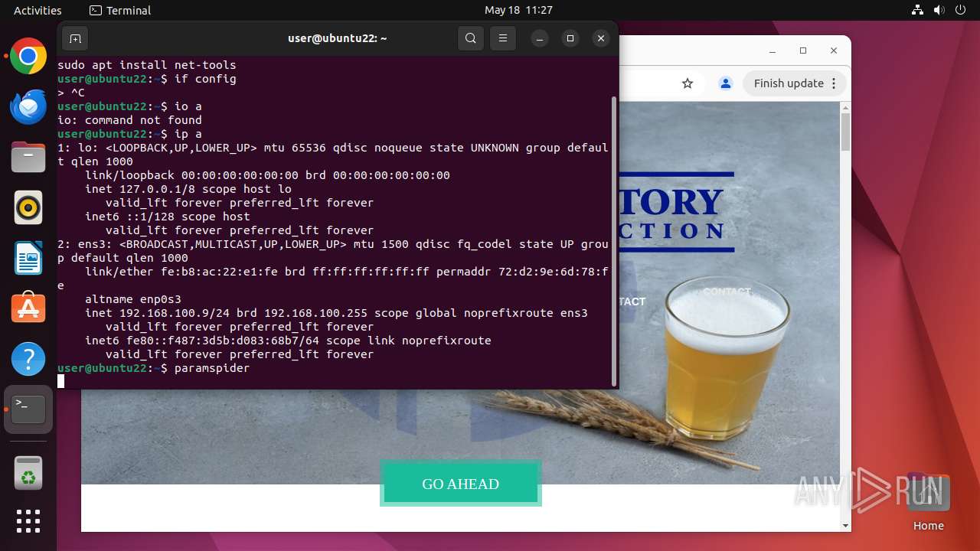Open Chrome three-dot menu
Image resolution: width=980 pixels, height=551 pixels.
(x=835, y=83)
